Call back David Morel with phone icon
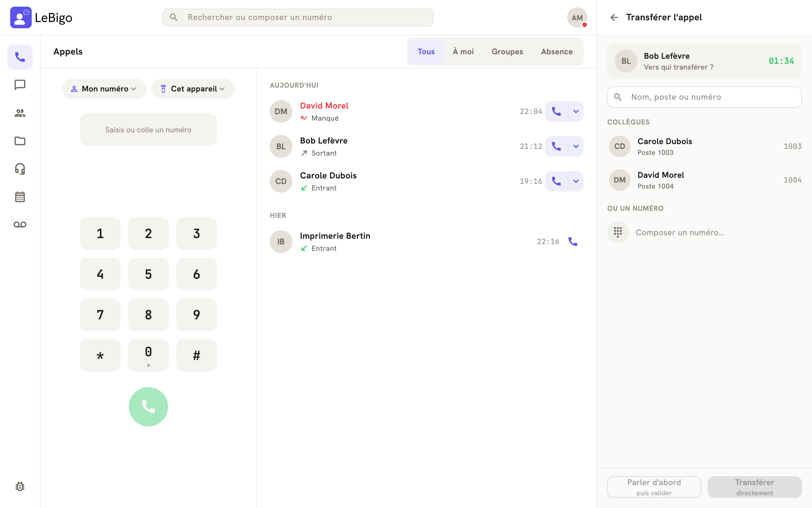The width and height of the screenshot is (812, 508). pyautogui.click(x=556, y=111)
